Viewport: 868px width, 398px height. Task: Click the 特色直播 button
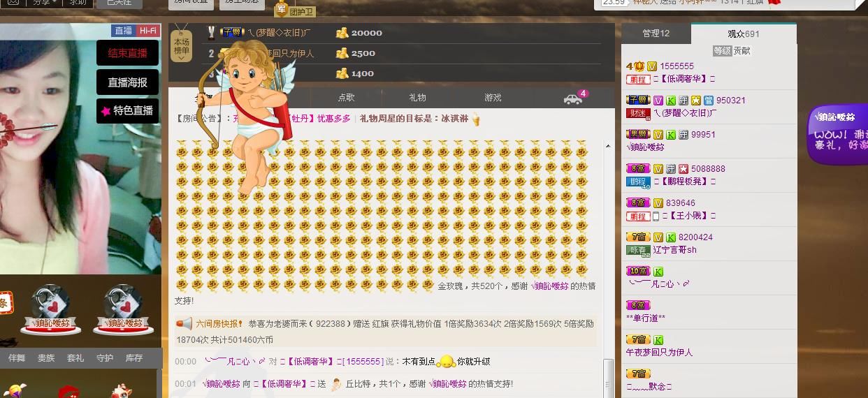tap(127, 111)
